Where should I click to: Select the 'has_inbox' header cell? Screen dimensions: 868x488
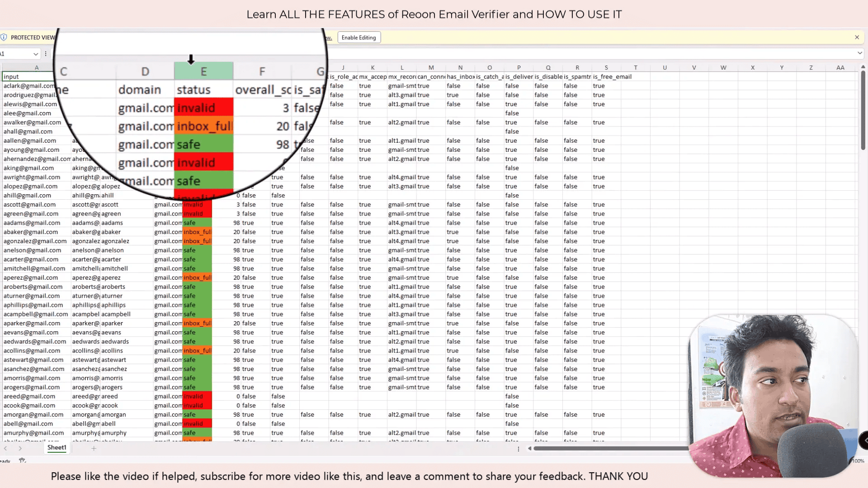(460, 77)
